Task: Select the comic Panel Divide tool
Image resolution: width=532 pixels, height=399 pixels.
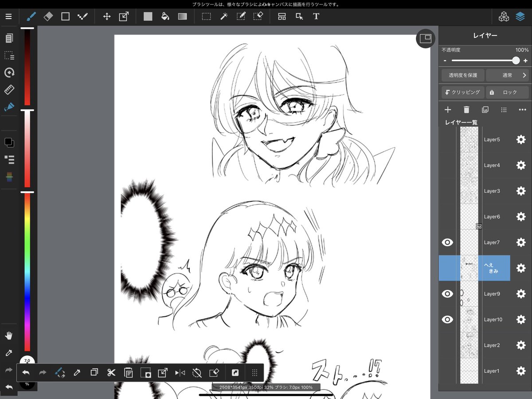Action: pos(282,16)
